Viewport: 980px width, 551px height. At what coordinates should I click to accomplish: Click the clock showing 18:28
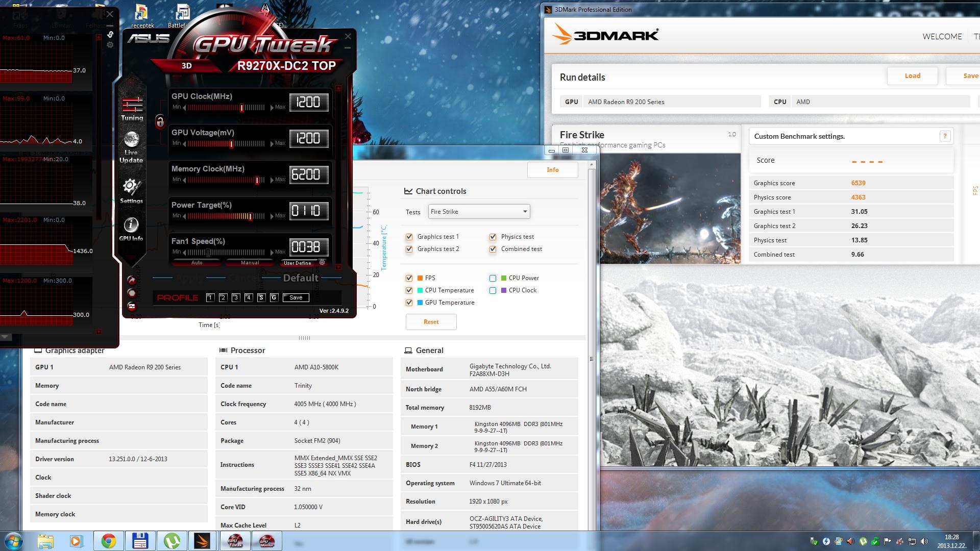point(951,537)
